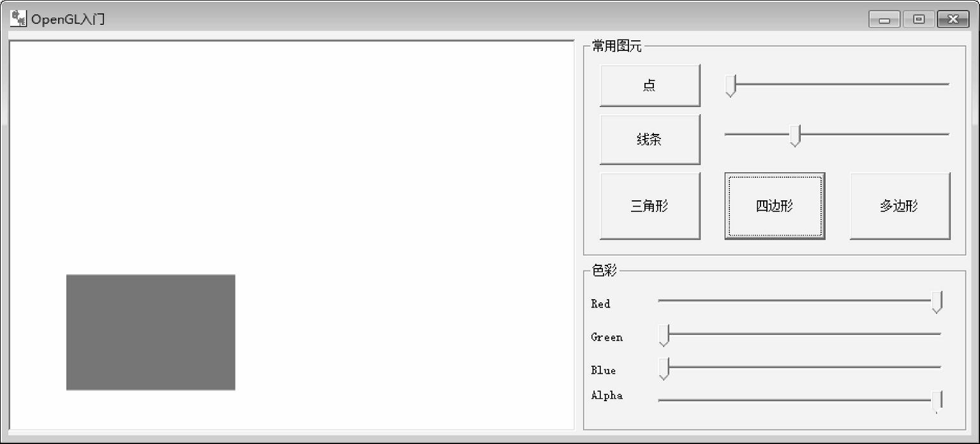980x444 pixels.
Task: Click the 色彩 group title
Action: tap(604, 270)
